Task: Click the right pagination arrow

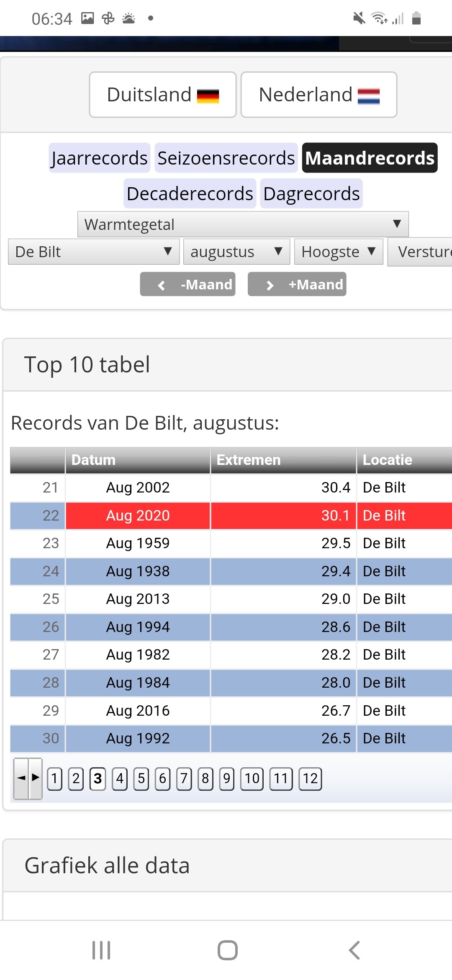Action: point(36,778)
